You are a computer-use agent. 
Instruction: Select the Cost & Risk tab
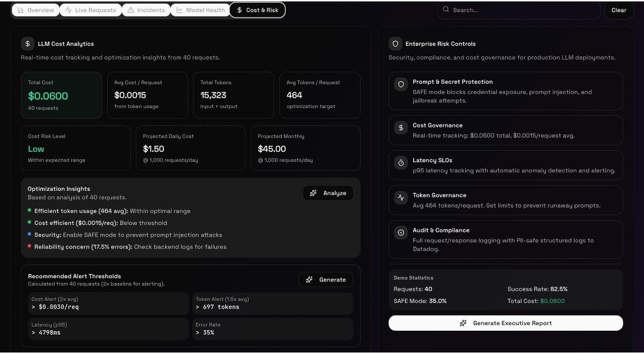pos(257,9)
